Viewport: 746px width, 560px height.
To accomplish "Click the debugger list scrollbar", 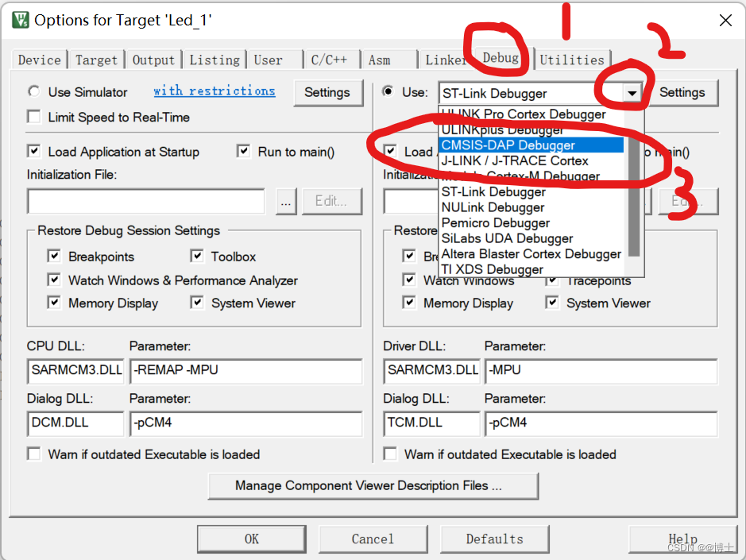I will pos(634,195).
